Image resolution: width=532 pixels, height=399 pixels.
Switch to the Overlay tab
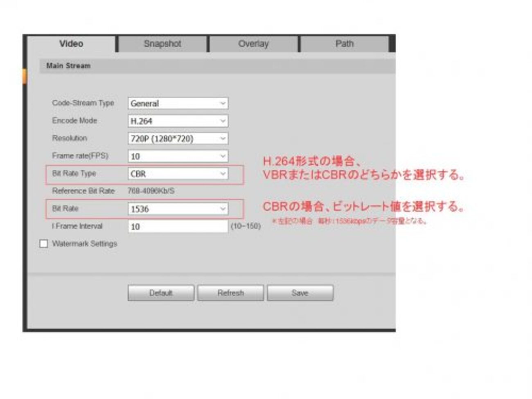(254, 44)
